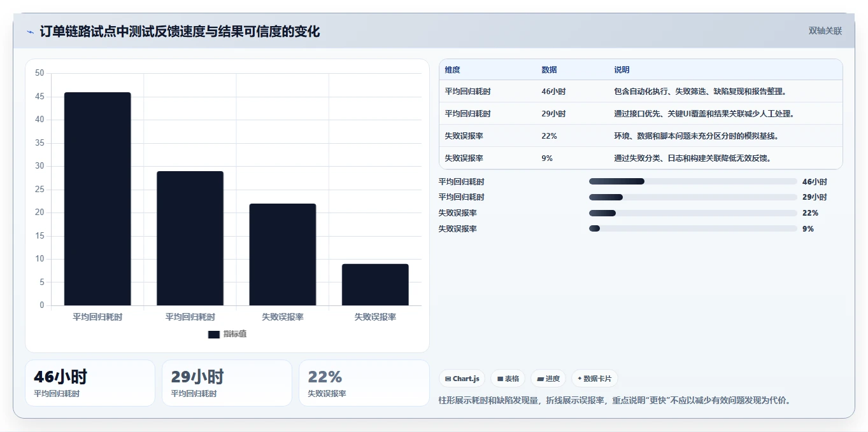Click the 29小时 table cell
The image size is (868, 432).
553,114
